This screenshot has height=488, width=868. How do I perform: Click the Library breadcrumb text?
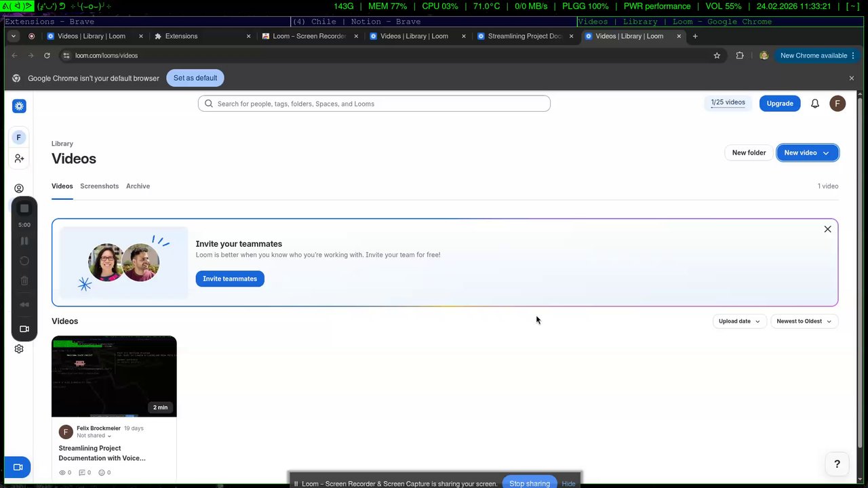tap(62, 144)
